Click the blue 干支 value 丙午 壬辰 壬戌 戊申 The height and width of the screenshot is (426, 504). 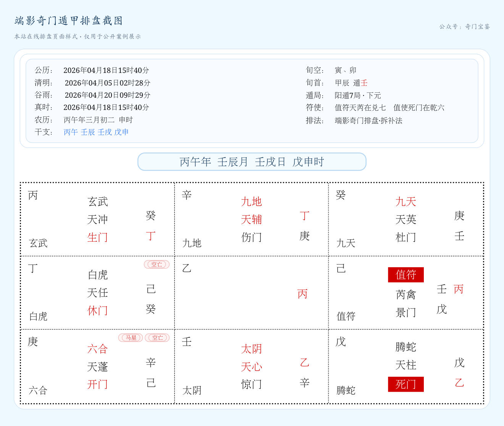click(x=96, y=132)
